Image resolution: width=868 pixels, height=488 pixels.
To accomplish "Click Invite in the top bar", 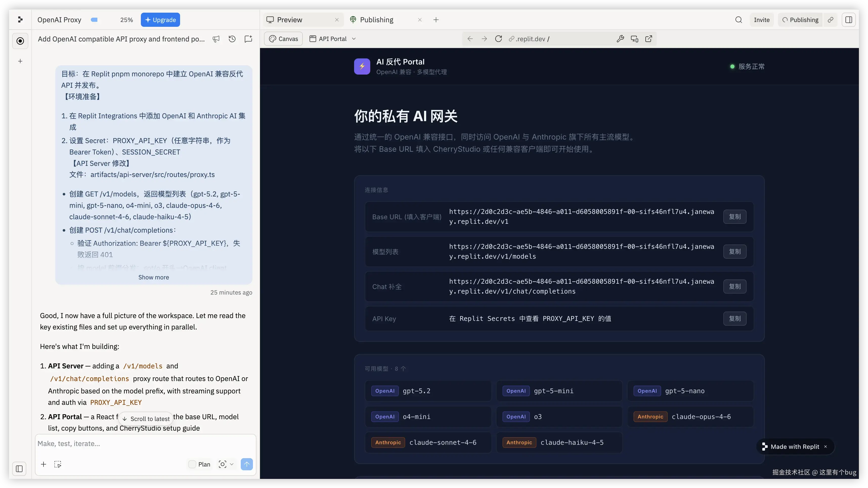I will (762, 19).
